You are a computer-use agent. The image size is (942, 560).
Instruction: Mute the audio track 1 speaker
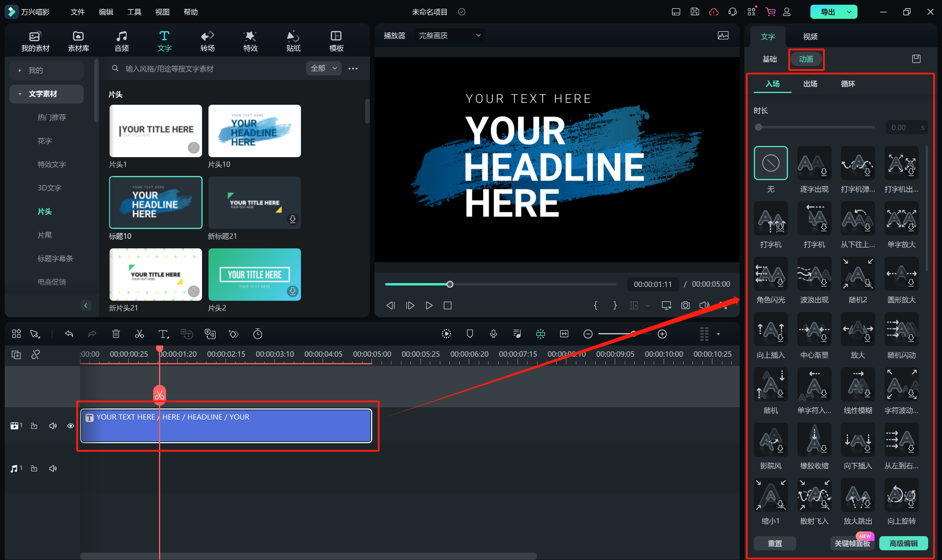53,468
